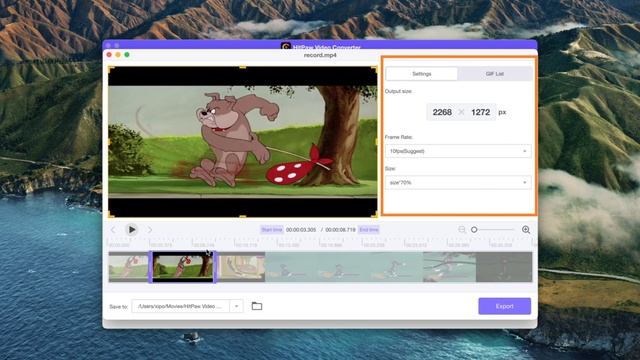
Task: Click the Start time button
Action: [272, 230]
